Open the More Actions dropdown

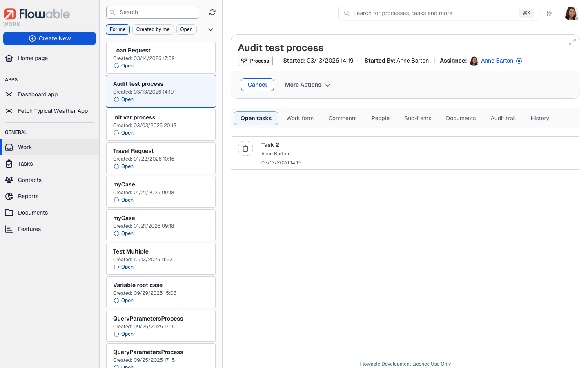pyautogui.click(x=307, y=85)
